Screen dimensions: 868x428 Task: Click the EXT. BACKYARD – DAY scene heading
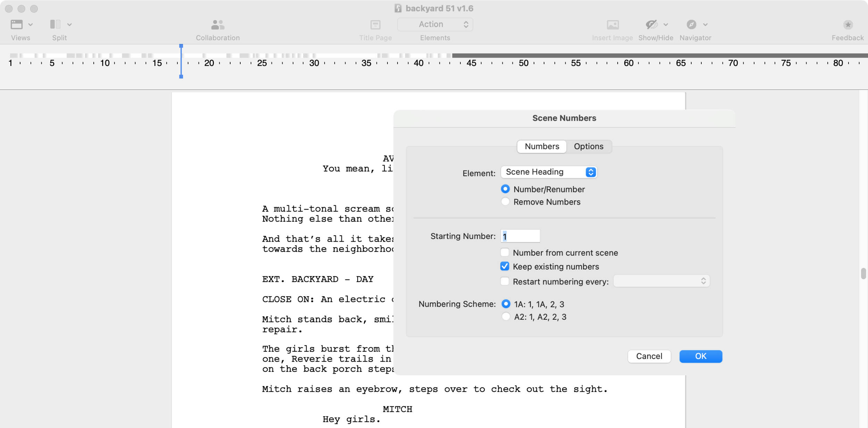[318, 279]
